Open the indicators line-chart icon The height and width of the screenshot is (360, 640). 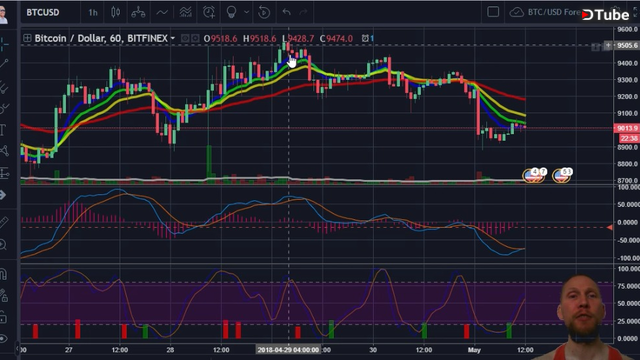click(x=162, y=13)
